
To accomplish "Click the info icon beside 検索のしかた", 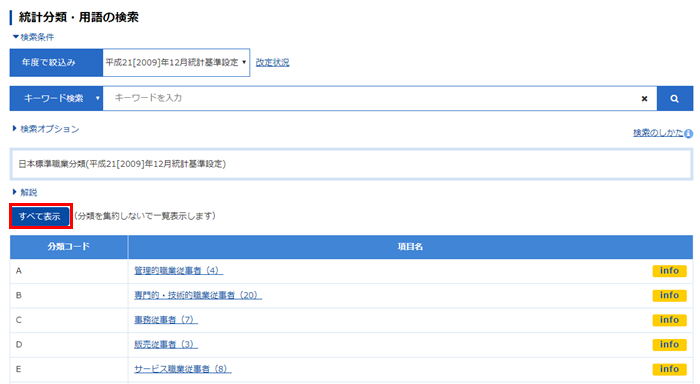I will point(689,133).
